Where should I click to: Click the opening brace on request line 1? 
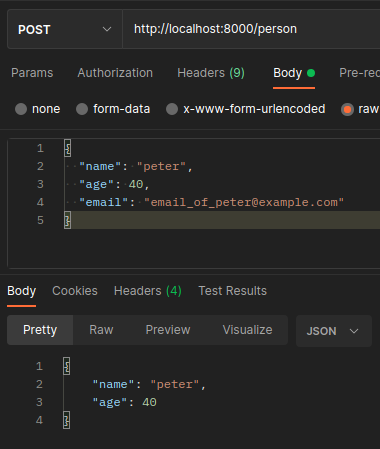click(x=68, y=148)
